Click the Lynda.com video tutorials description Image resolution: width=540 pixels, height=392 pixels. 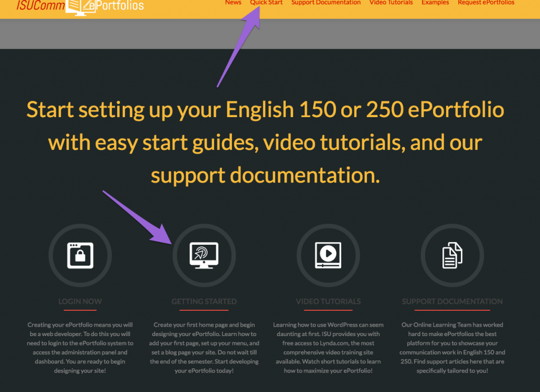click(x=328, y=348)
